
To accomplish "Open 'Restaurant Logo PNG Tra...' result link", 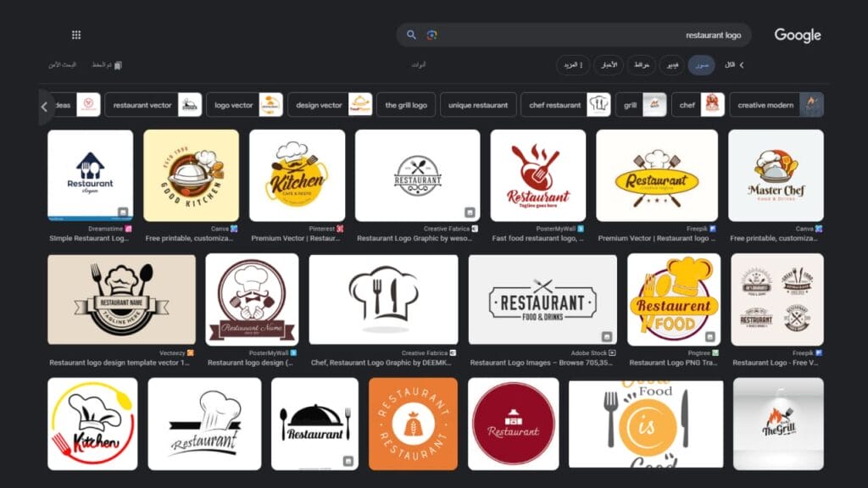I will coord(673,363).
